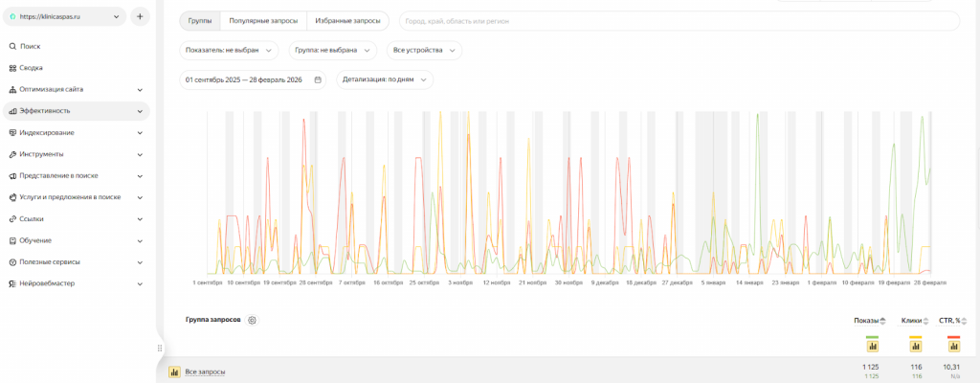Switch to the Группы tab
Screen dimensions: 980x383
pos(200,21)
